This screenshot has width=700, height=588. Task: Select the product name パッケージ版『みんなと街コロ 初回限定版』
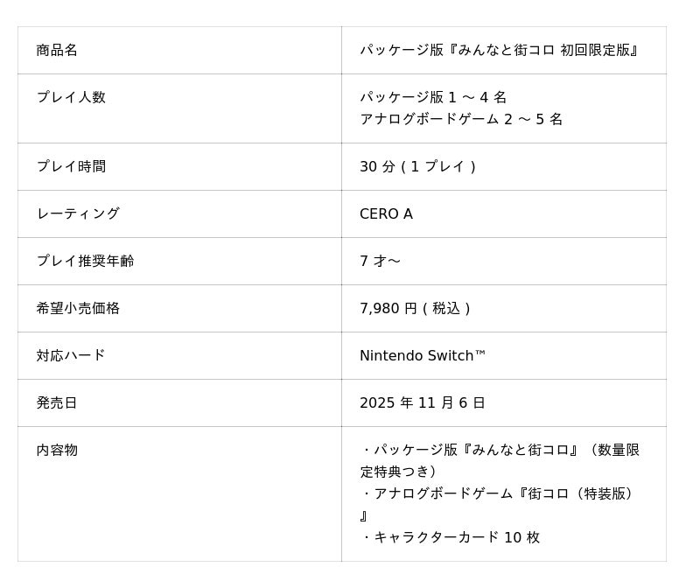[500, 51]
